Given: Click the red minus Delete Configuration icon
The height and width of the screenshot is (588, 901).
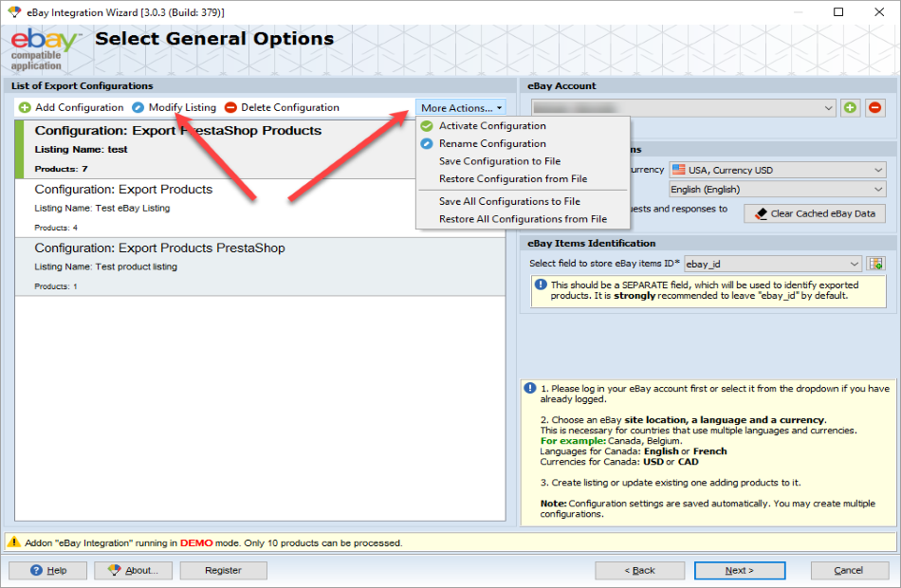Looking at the screenshot, I should 230,107.
